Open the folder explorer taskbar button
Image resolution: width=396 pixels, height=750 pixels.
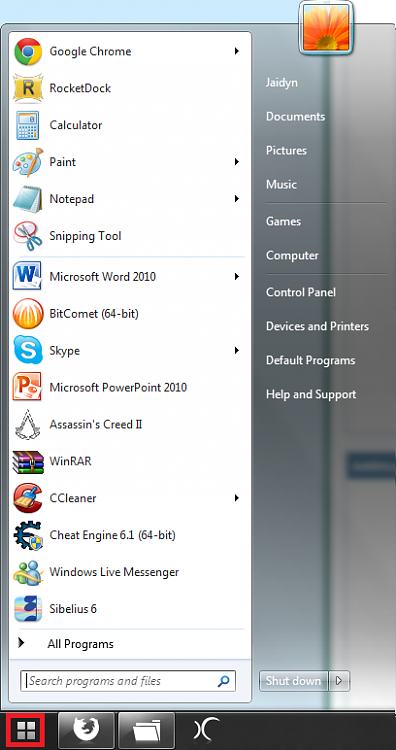tap(147, 730)
